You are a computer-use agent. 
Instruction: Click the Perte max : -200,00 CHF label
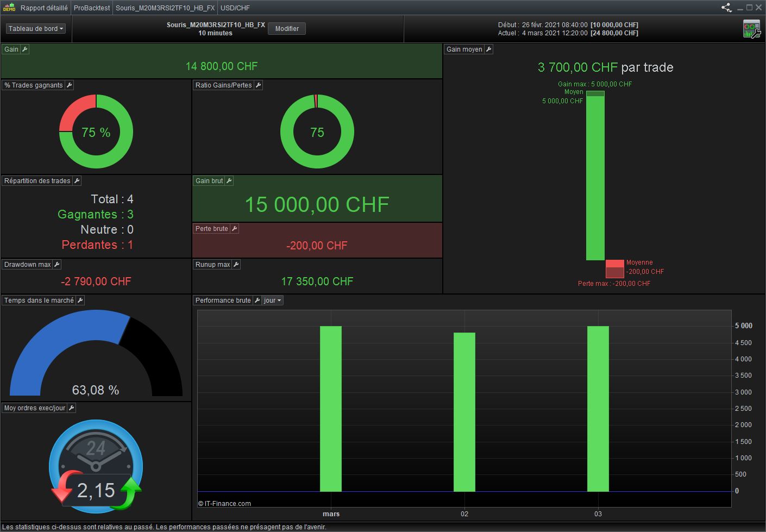coord(614,284)
